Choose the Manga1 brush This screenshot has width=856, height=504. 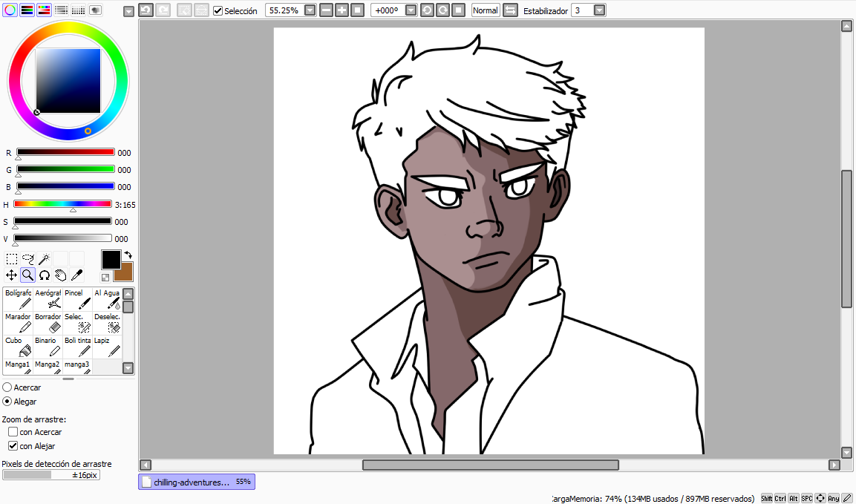18,367
